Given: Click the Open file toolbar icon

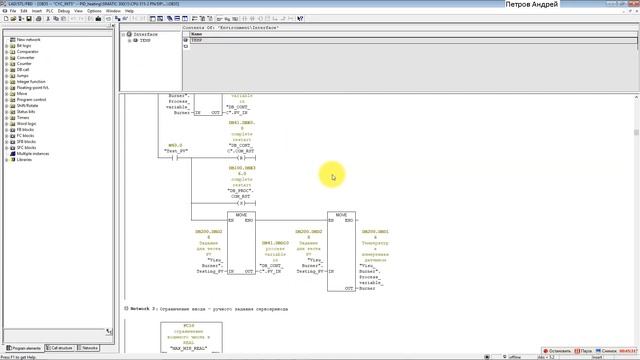Looking at the screenshot, I should (x=13, y=19).
